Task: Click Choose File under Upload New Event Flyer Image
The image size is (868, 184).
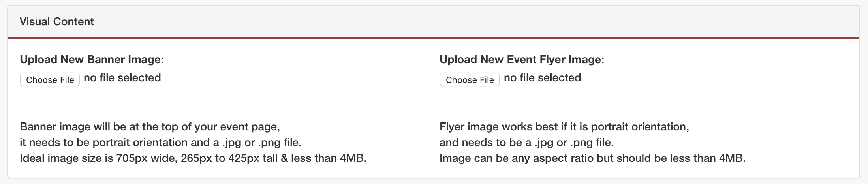Action: 470,80
